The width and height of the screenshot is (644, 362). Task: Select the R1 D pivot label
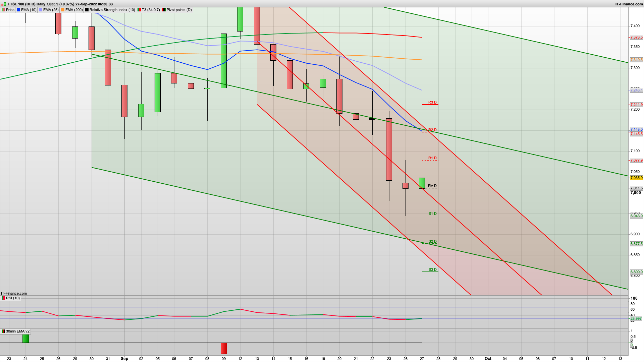coord(432,158)
